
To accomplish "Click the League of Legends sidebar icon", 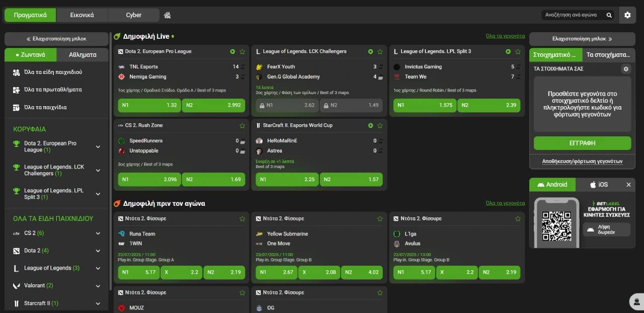I will click(16, 268).
